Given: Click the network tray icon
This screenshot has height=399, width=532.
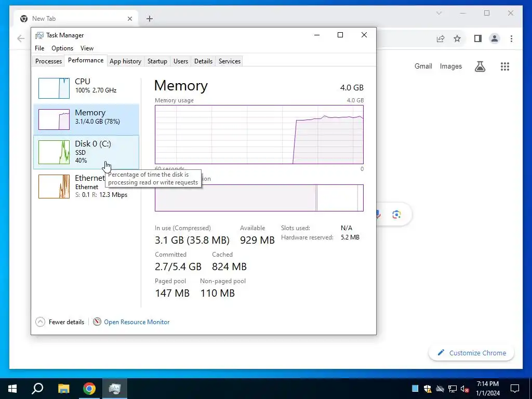Looking at the screenshot, I should (x=453, y=389).
